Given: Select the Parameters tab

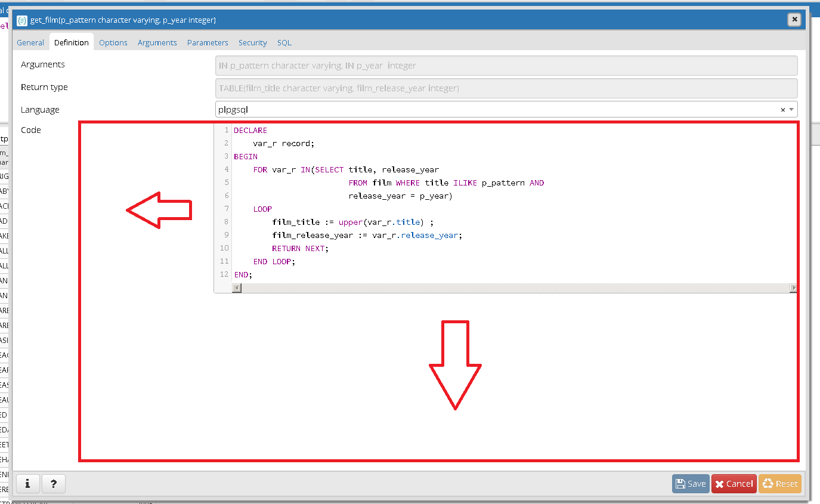Looking at the screenshot, I should click(x=208, y=42).
